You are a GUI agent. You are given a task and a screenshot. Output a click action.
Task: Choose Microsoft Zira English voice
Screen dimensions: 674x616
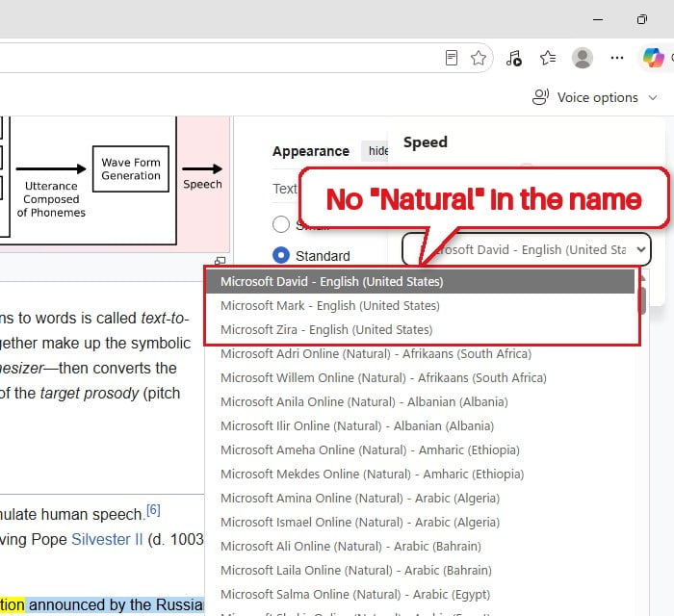[x=420, y=330]
